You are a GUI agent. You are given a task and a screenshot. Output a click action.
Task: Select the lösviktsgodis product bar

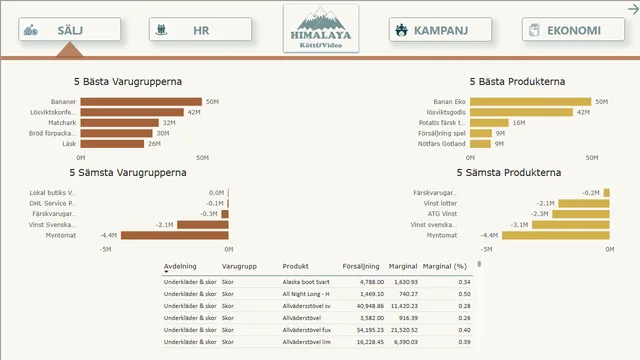(x=521, y=112)
